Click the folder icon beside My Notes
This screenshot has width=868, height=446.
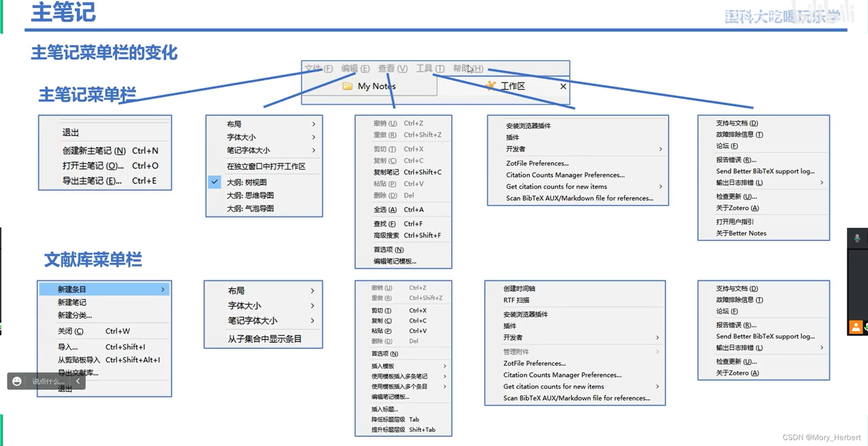click(347, 86)
